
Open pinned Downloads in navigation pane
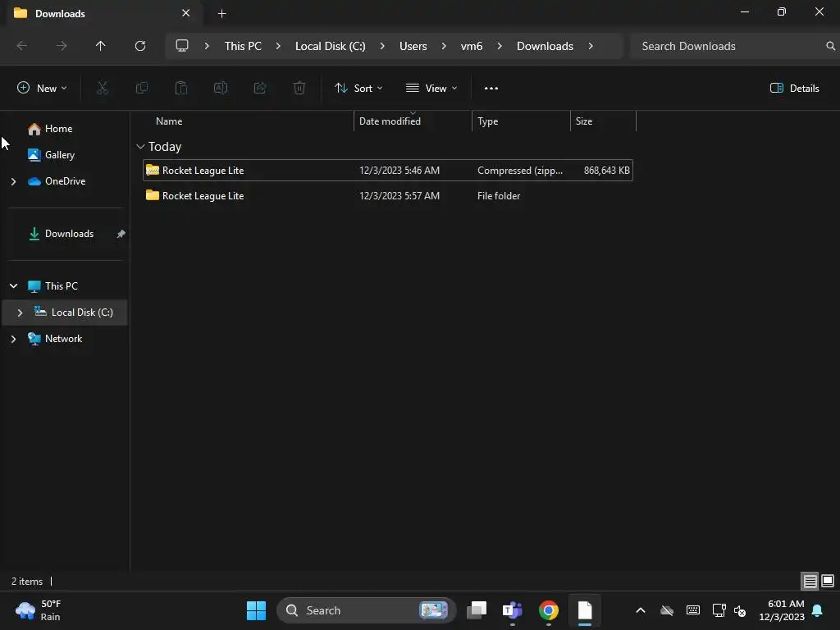(69, 234)
